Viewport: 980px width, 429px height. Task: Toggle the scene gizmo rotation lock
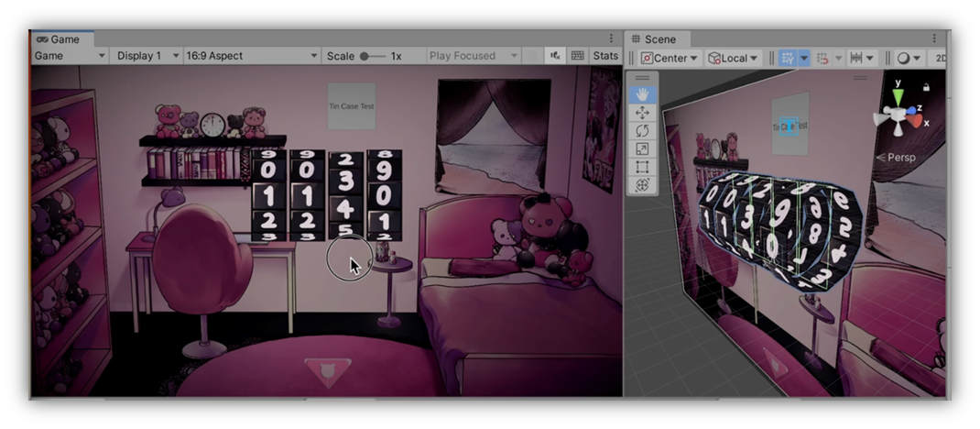click(926, 87)
